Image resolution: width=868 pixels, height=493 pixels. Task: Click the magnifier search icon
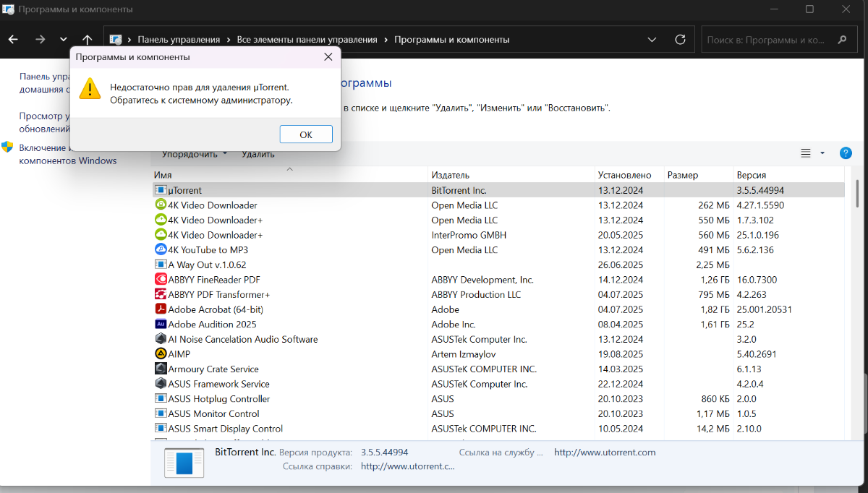[x=842, y=40]
